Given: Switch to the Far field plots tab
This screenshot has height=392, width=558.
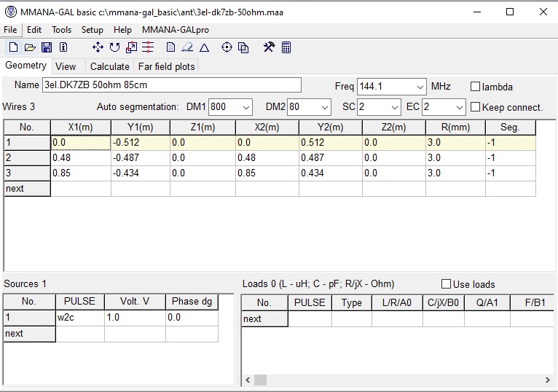Looking at the screenshot, I should tap(166, 66).
